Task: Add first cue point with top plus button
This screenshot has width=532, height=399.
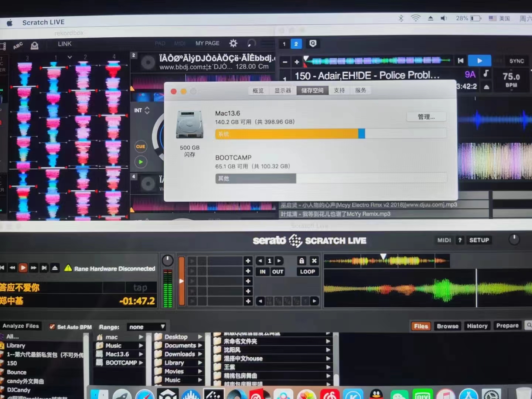Action: [248, 261]
